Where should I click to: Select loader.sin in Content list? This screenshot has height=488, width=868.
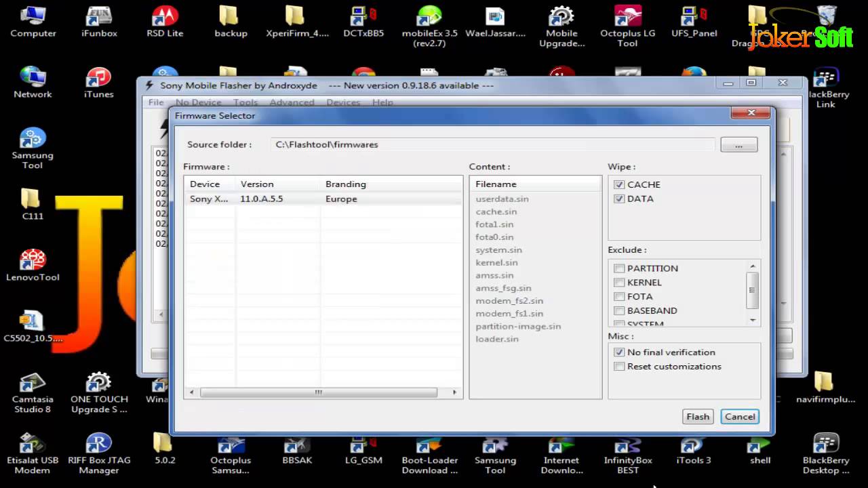(497, 340)
